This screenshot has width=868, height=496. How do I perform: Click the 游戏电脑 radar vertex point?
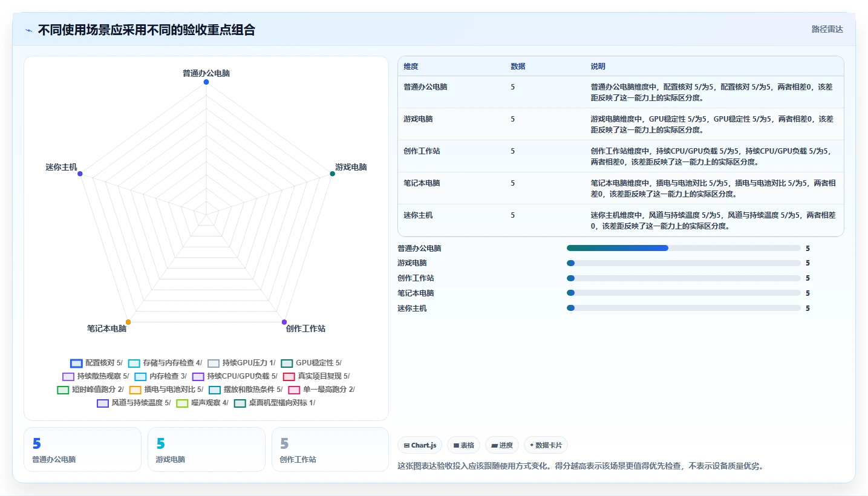[332, 174]
